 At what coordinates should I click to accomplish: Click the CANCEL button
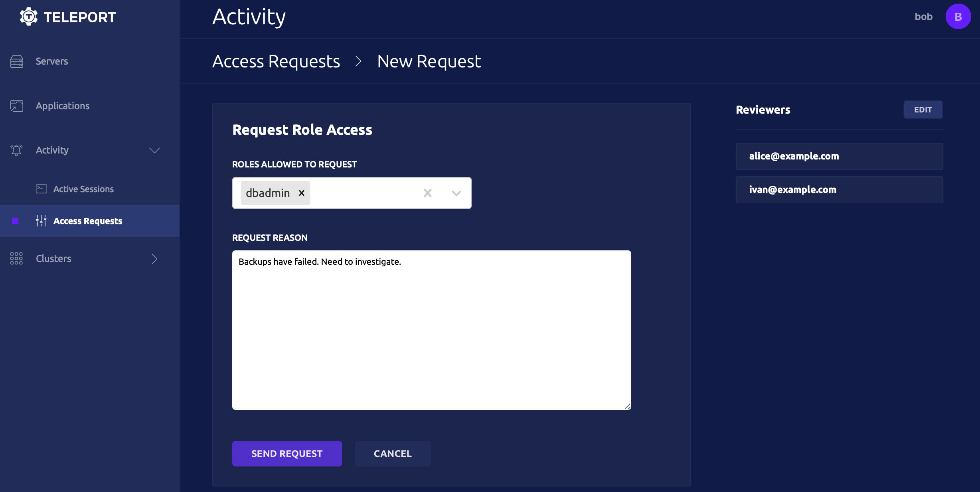click(392, 453)
